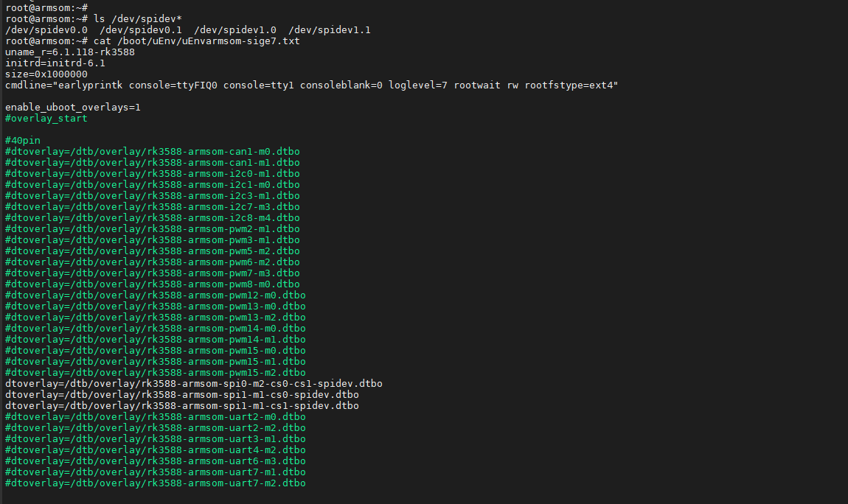The height and width of the screenshot is (504, 848).
Task: Click the uname_r=6.1.118-rk3588 line
Action: [x=70, y=52]
